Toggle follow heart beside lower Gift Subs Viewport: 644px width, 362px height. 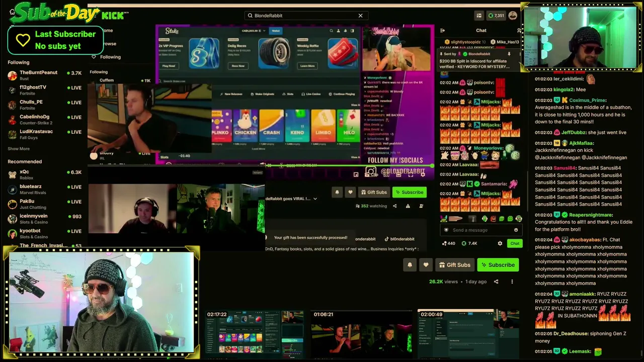(426, 265)
